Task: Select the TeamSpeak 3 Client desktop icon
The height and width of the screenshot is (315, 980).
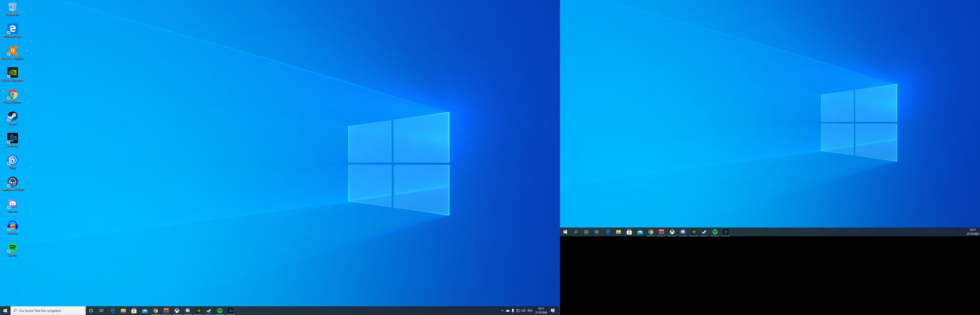Action: pyautogui.click(x=13, y=183)
